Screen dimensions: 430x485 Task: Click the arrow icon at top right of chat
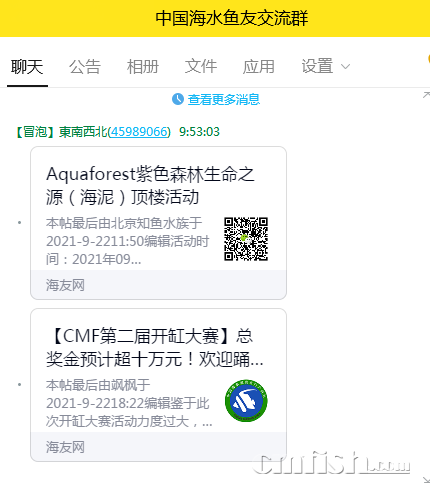426,95
